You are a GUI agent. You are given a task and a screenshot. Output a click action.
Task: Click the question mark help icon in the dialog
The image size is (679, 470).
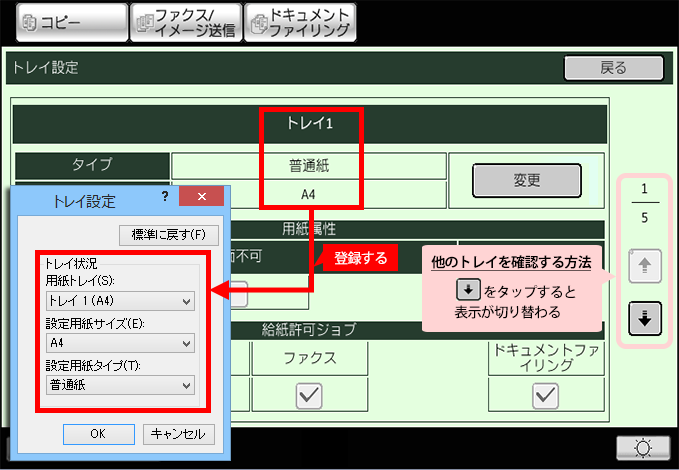(x=165, y=197)
